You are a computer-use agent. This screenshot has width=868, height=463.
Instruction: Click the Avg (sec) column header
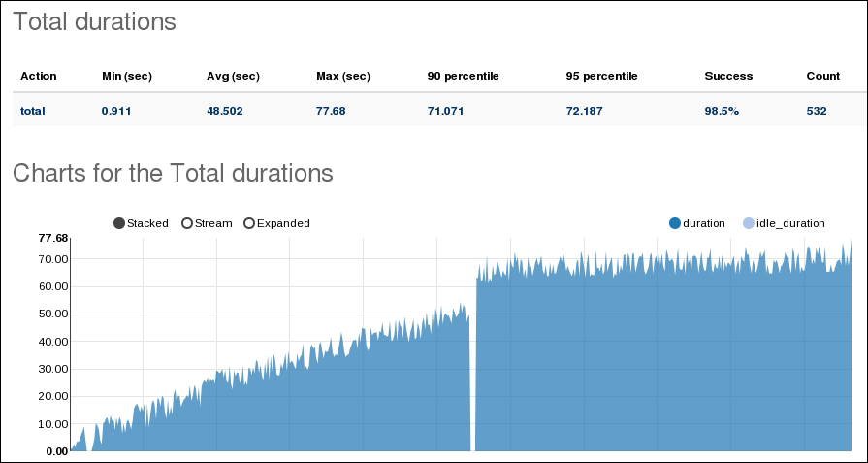(x=233, y=76)
